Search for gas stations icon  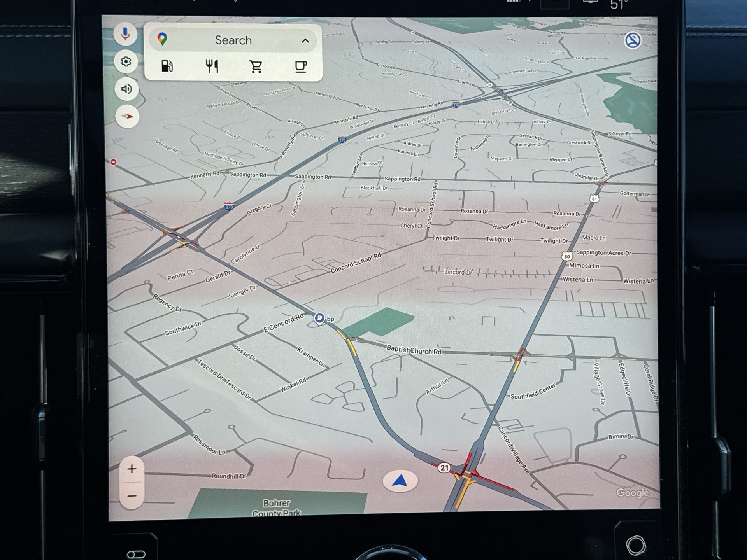coord(167,66)
